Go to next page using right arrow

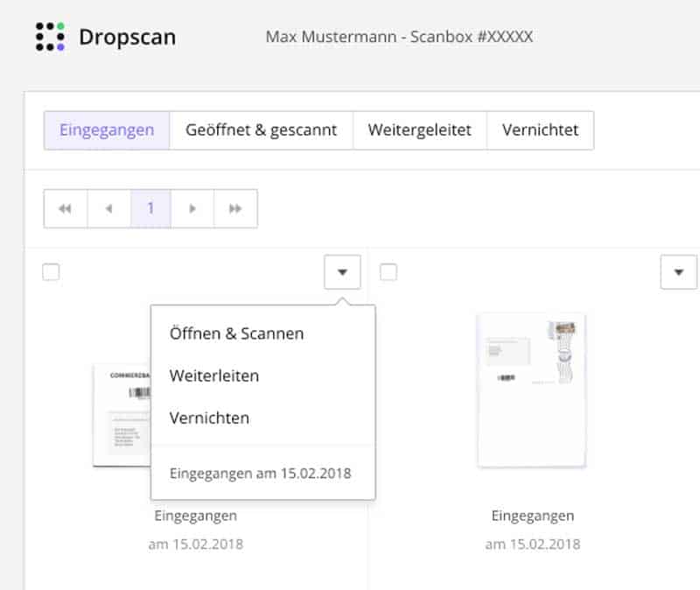tap(192, 208)
